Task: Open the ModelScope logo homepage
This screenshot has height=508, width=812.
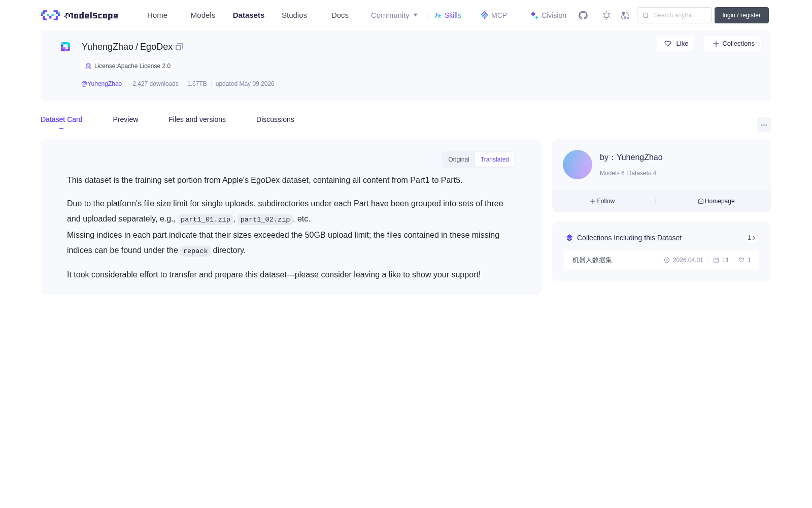Action: click(79, 15)
